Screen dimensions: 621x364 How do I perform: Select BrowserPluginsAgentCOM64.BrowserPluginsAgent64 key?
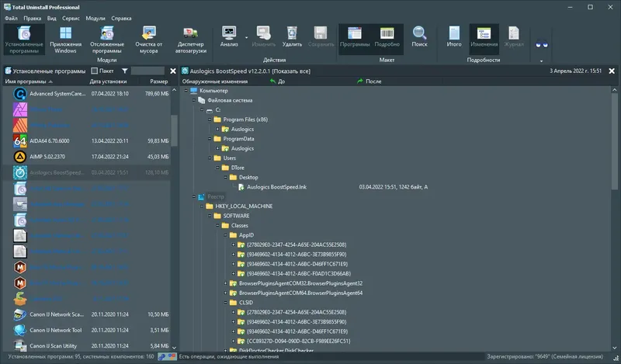[300, 293]
